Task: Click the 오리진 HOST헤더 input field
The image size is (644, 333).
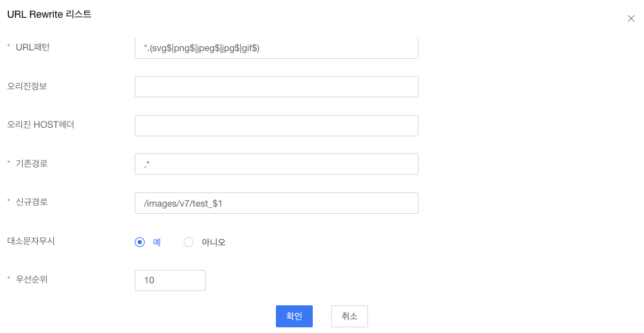Action: point(276,126)
